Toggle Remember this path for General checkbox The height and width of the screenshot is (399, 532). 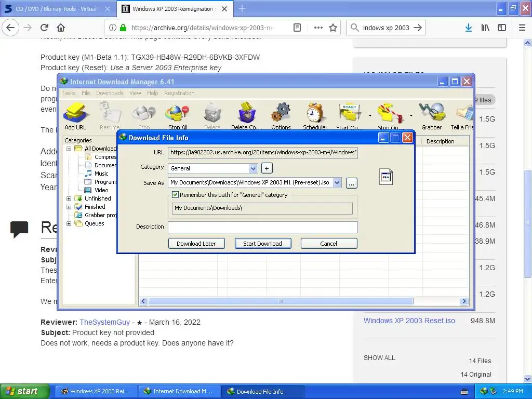coord(175,195)
